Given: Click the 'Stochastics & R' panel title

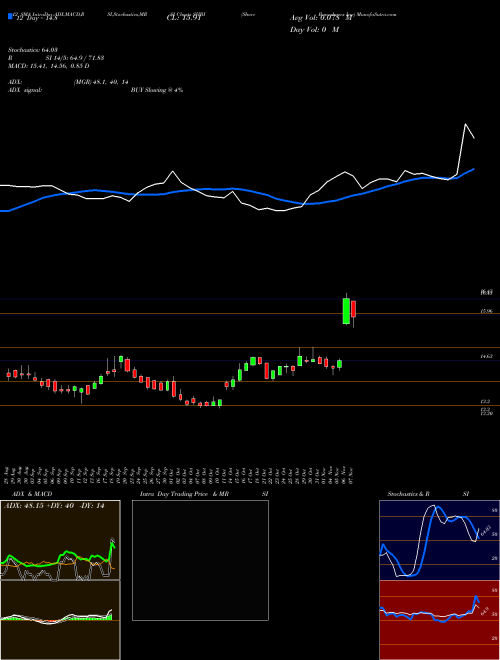Looking at the screenshot, I should click(x=409, y=494).
